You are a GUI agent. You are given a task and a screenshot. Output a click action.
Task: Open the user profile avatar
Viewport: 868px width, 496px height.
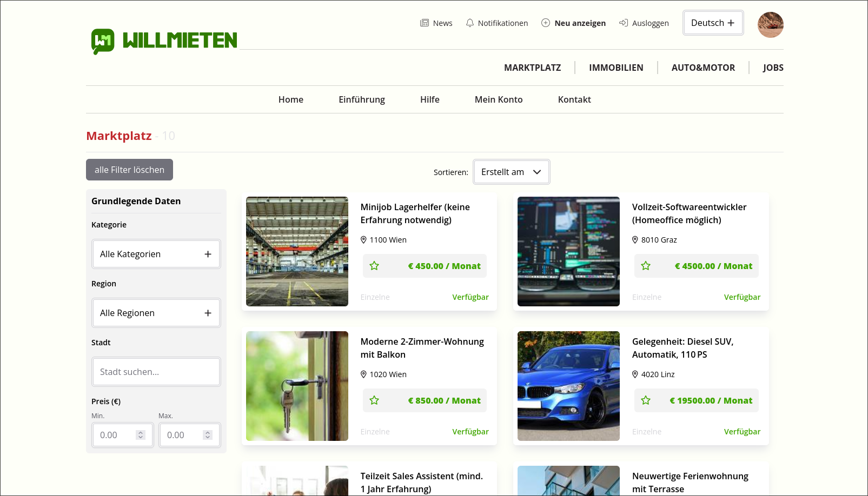(770, 25)
